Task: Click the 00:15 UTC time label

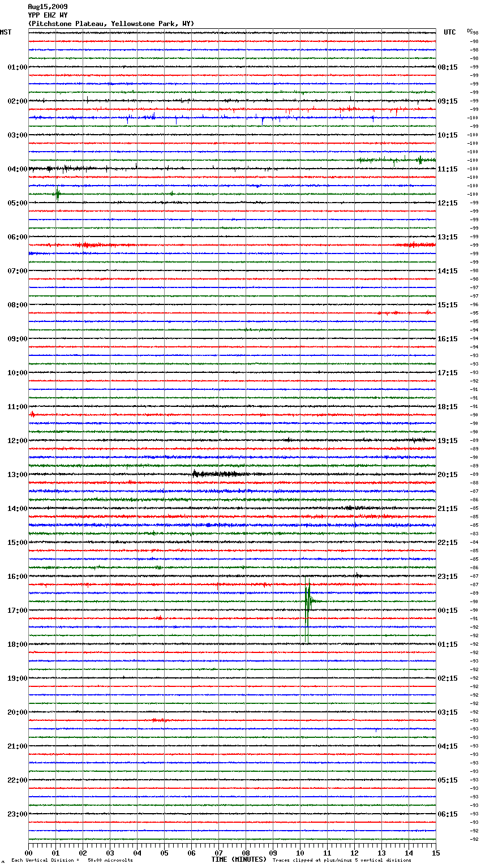Action: [x=448, y=611]
